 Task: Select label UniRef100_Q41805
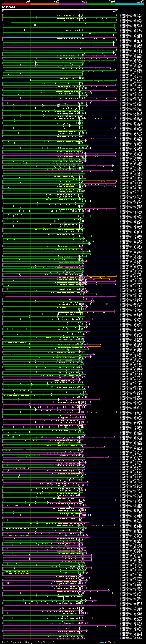131,186
